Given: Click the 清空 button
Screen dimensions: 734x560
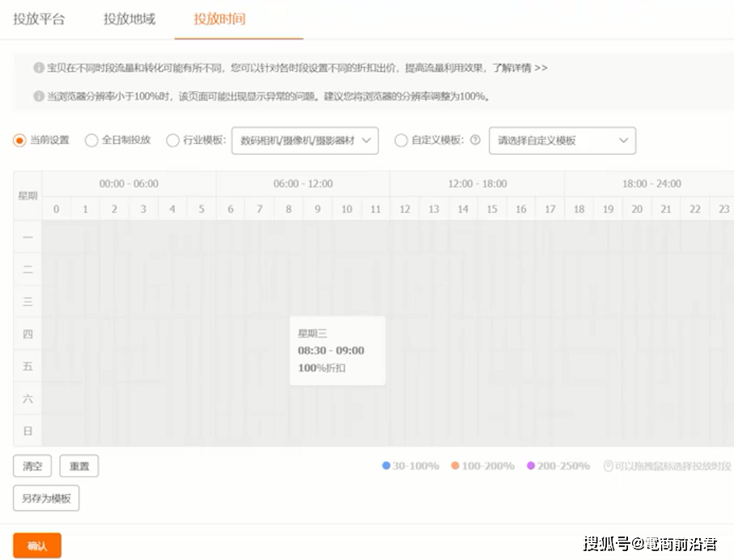Looking at the screenshot, I should pos(32,466).
